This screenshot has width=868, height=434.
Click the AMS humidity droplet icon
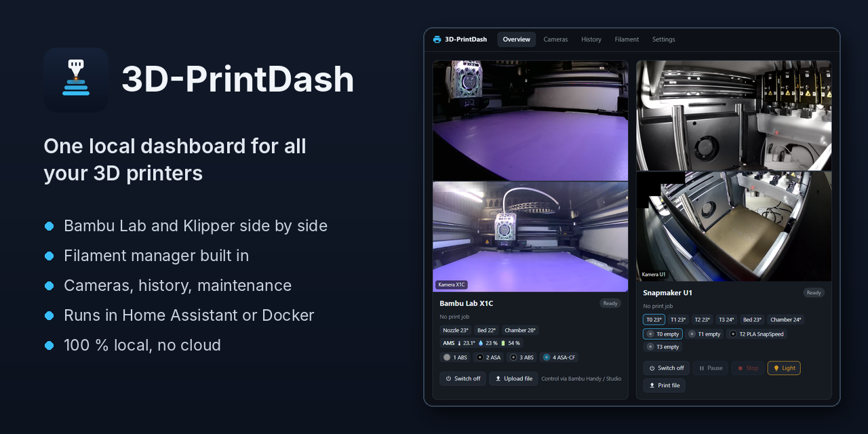[481, 343]
